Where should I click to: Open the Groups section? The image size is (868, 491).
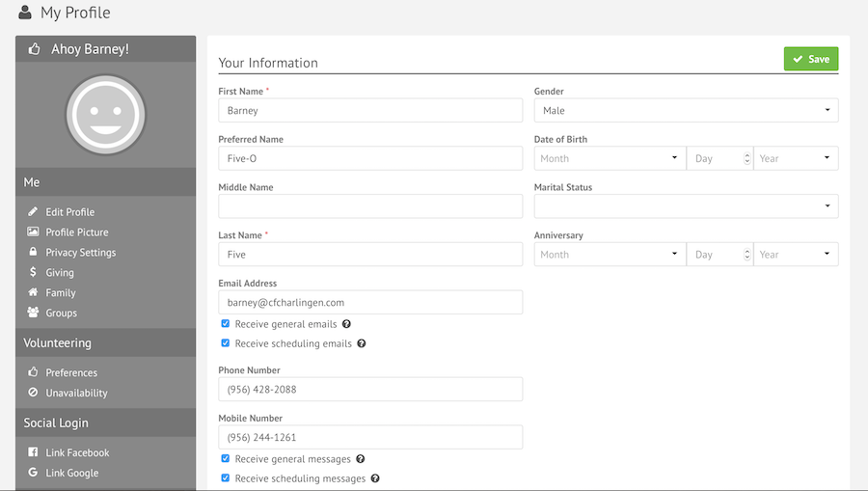(x=61, y=313)
